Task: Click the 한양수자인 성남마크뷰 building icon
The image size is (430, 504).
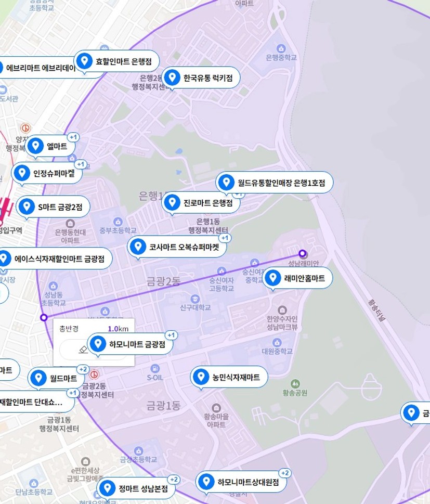Action: tap(282, 310)
